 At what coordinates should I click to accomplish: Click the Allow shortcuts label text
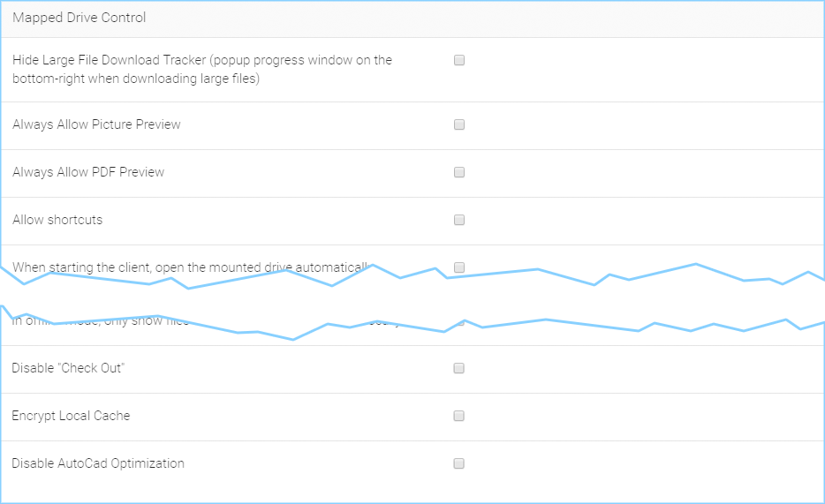point(57,220)
